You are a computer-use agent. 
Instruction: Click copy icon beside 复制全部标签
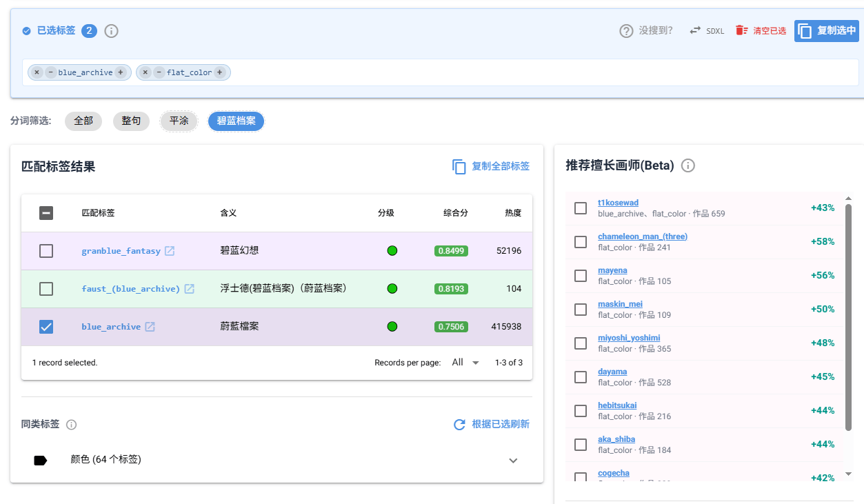(x=459, y=166)
